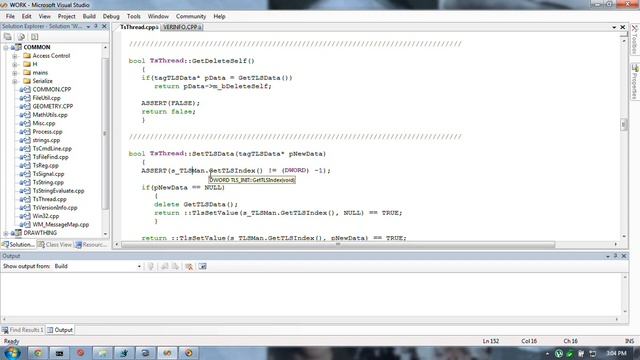Click the Properties icon in Solution Explorer toolbar

click(7, 37)
